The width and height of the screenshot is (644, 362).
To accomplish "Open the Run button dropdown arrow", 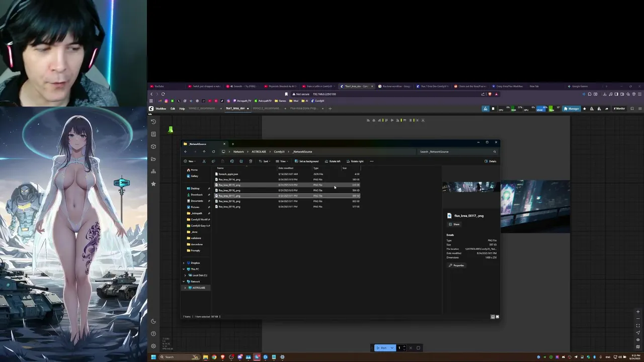I will 392,348.
